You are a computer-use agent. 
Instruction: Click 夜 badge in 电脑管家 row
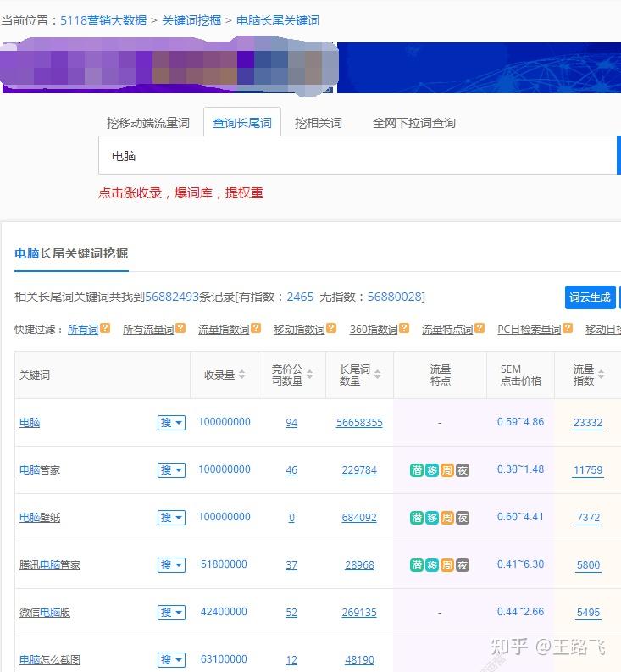tap(463, 470)
